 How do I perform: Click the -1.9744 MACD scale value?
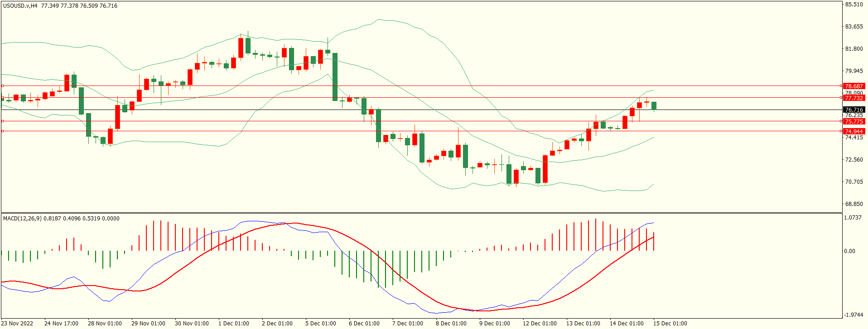[x=853, y=315]
